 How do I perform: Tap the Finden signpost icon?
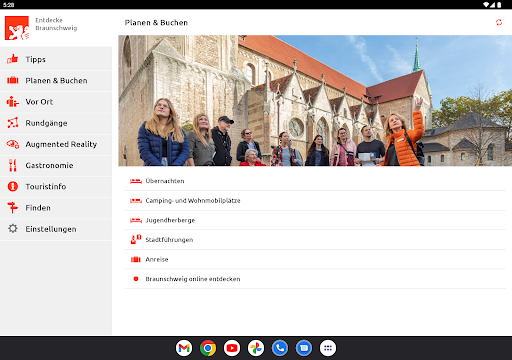click(13, 208)
